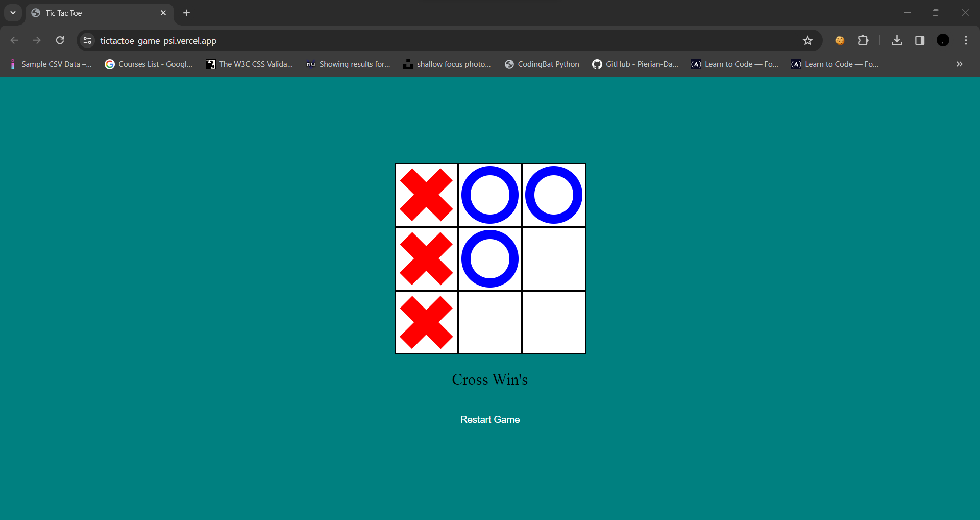Open the Downloads icon
The image size is (980, 520).
click(x=897, y=40)
